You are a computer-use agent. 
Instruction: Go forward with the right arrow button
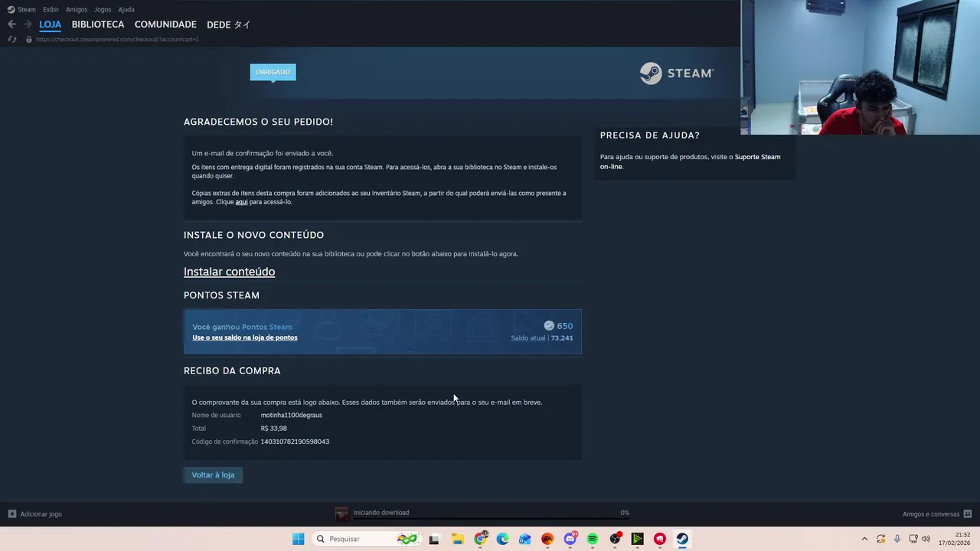(28, 24)
